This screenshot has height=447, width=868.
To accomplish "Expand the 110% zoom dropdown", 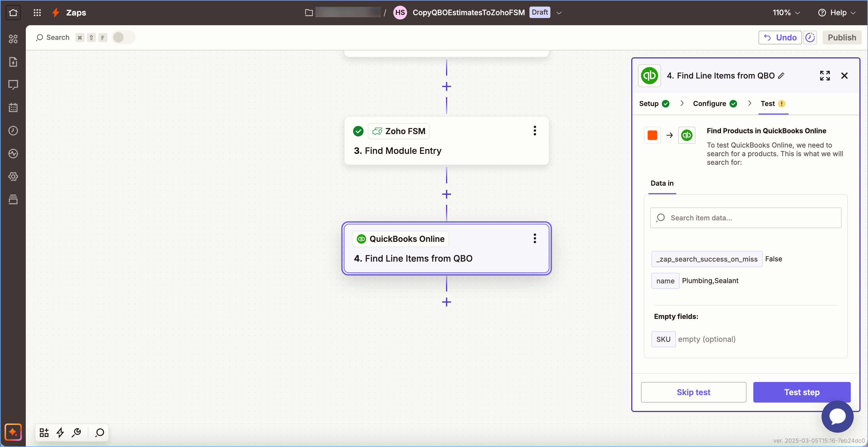I will [x=786, y=12].
